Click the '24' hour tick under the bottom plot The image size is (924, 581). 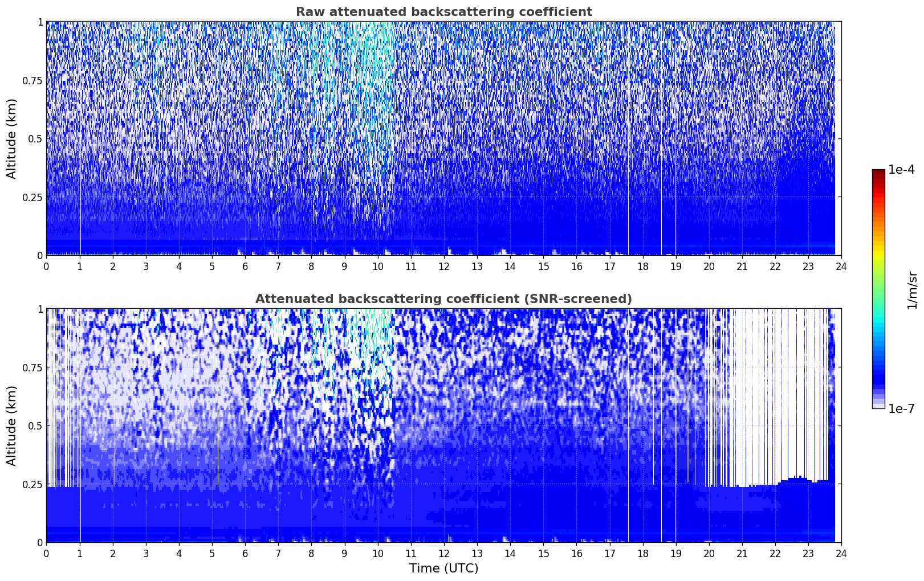point(841,553)
